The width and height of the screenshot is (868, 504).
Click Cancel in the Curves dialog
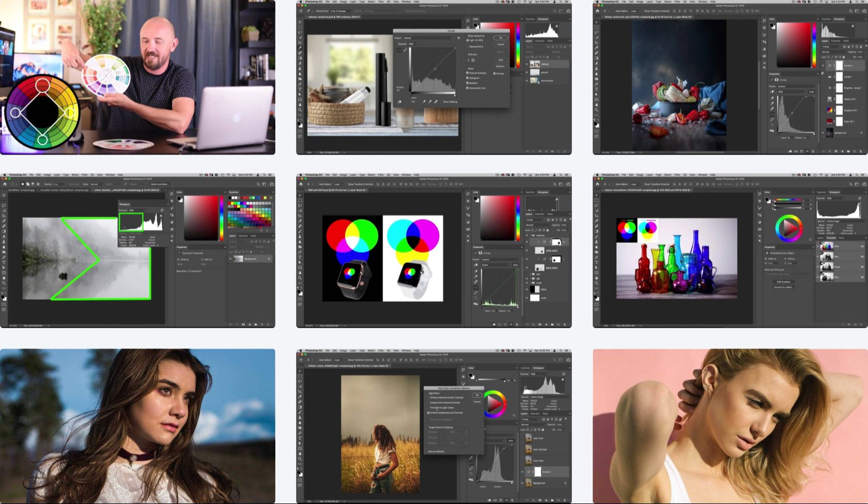click(500, 44)
